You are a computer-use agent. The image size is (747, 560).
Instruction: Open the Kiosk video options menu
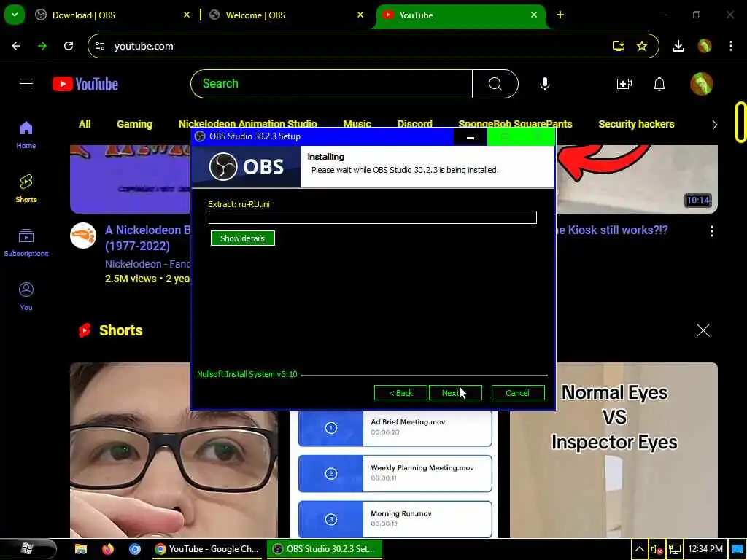tap(712, 231)
